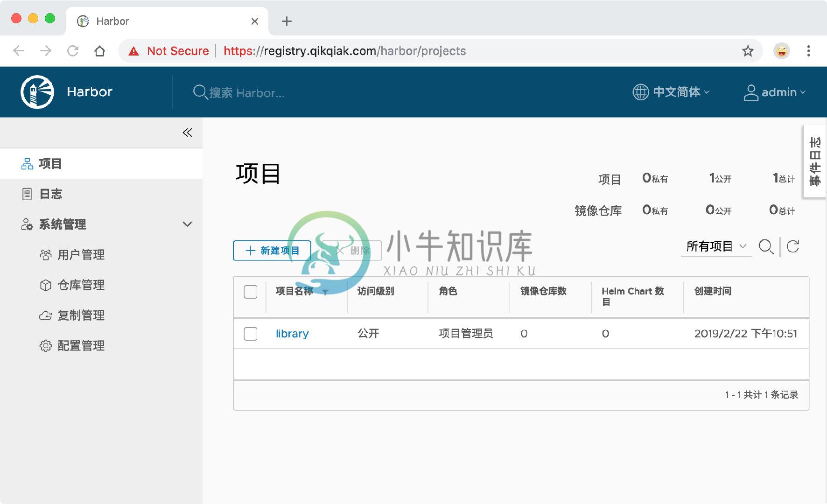Screen dimensions: 827x504
Task: Click the 角色 column header
Action: tap(448, 291)
